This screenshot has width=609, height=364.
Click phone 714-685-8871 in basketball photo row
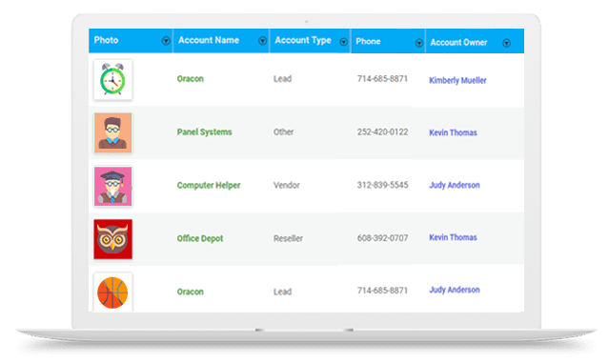382,291
